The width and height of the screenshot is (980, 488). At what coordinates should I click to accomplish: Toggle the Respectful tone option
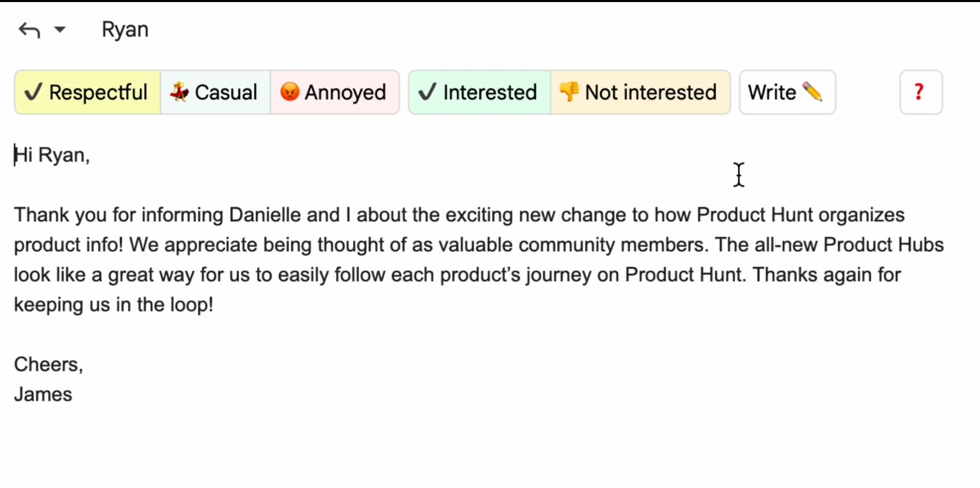[x=87, y=93]
